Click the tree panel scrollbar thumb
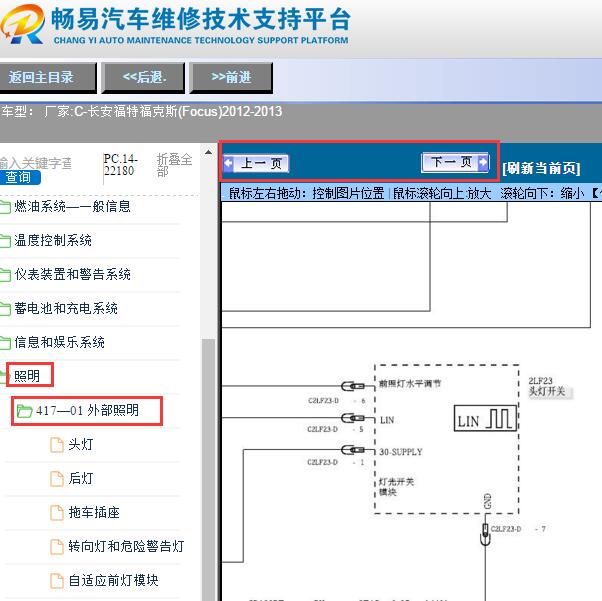Screen dimensions: 602x601 tap(208, 469)
